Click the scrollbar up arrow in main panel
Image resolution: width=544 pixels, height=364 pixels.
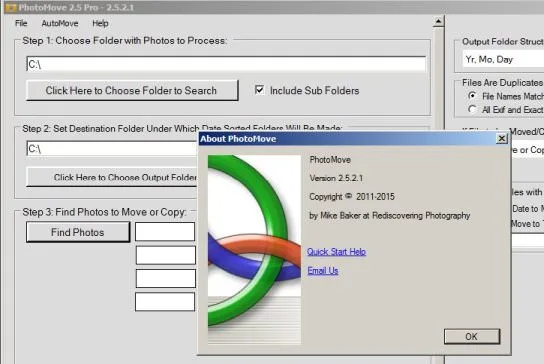439,22
